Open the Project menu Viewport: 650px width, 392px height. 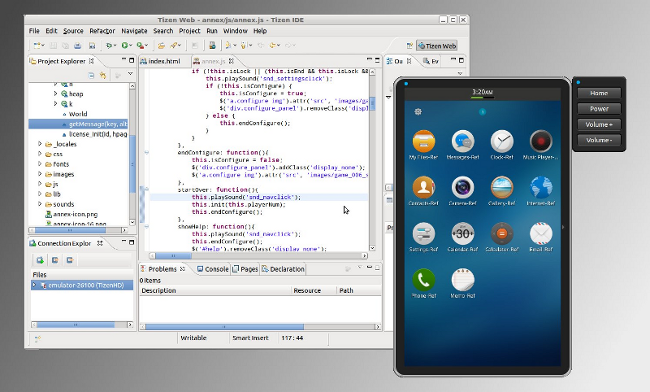(189, 31)
